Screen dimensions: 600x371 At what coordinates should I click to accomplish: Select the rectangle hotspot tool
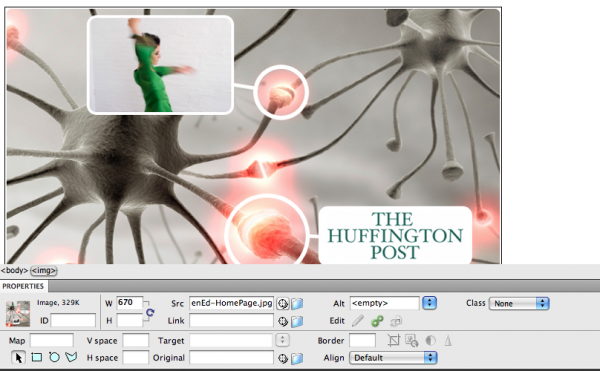click(37, 357)
